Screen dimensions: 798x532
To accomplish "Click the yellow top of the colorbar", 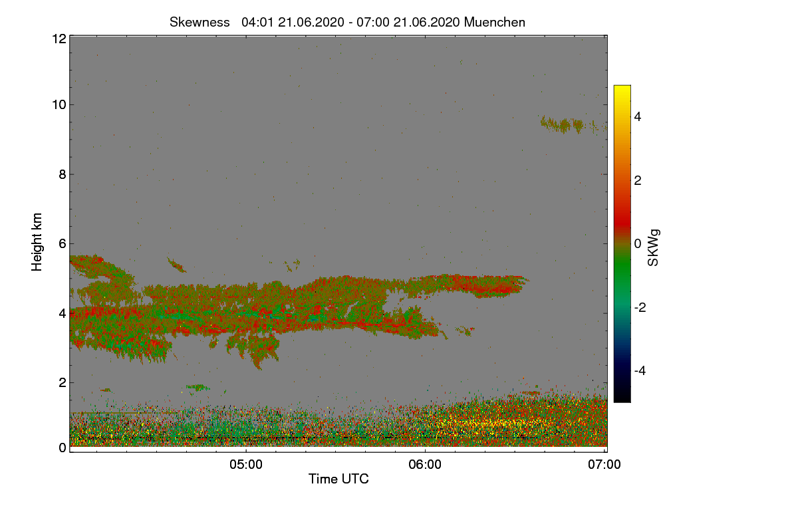I will coord(622,92).
